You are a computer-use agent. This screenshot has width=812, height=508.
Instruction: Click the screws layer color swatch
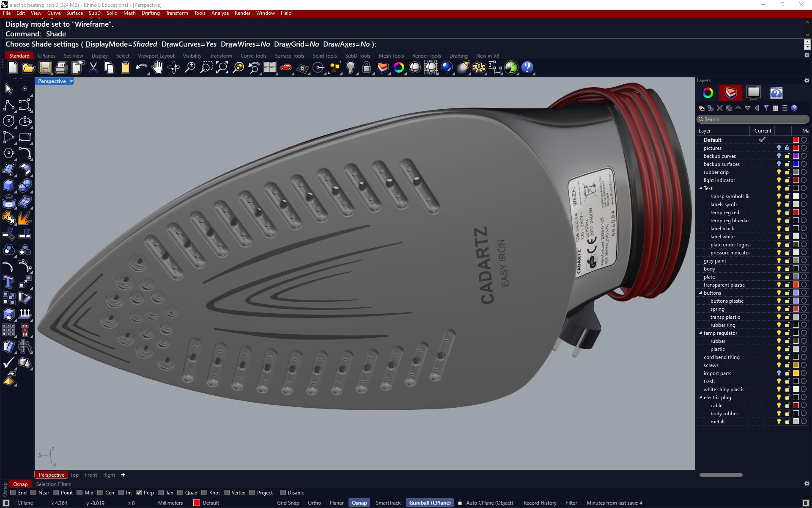(x=796, y=365)
